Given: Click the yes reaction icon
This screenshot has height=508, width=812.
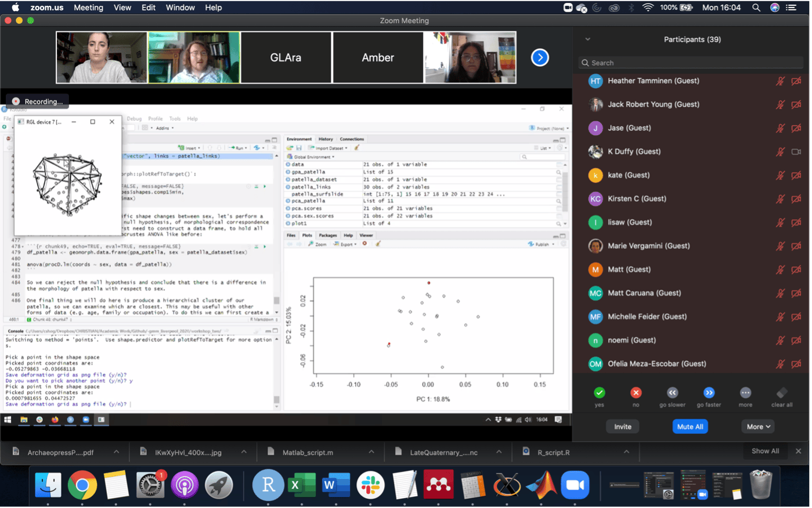Looking at the screenshot, I should (600, 393).
